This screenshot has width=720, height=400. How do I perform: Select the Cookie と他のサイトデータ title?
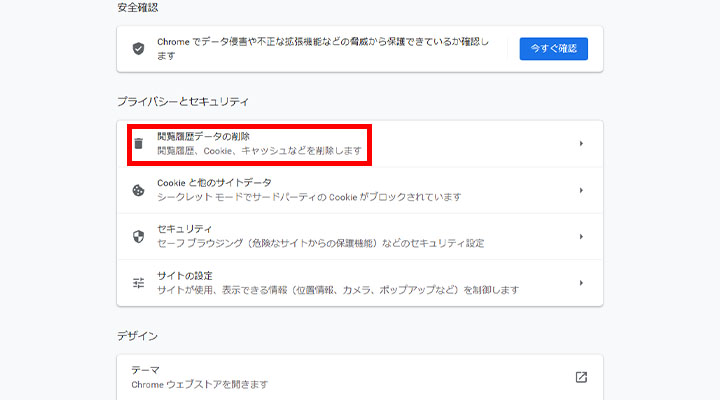(214, 183)
